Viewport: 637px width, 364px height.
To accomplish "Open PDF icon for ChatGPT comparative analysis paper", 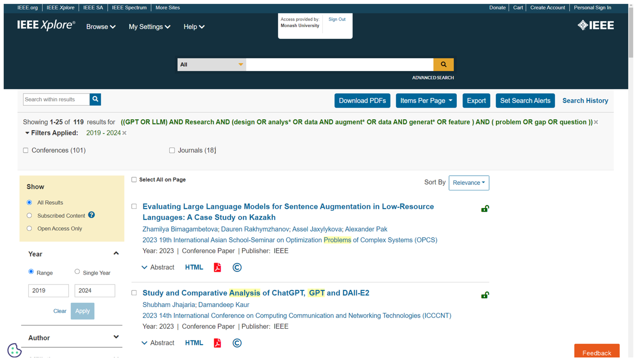I will tap(217, 343).
